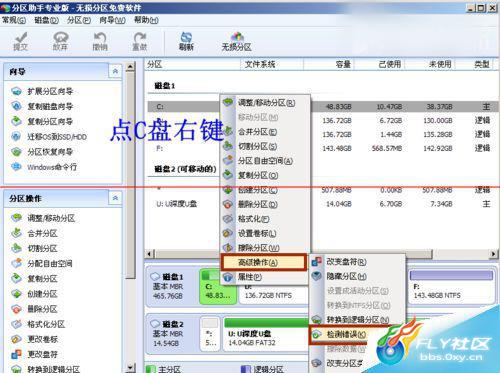Collapse the 向导 panel with chevron
The height and width of the screenshot is (373, 500).
point(115,71)
